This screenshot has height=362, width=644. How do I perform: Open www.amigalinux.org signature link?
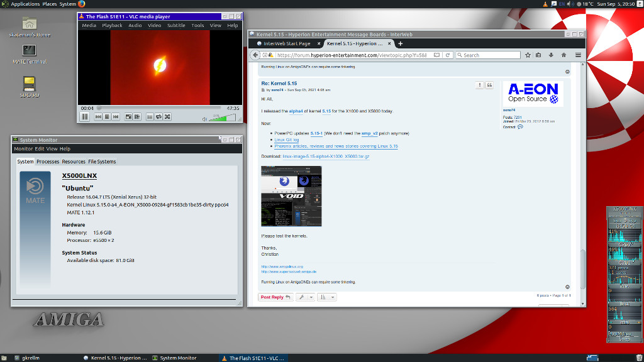[x=282, y=266]
